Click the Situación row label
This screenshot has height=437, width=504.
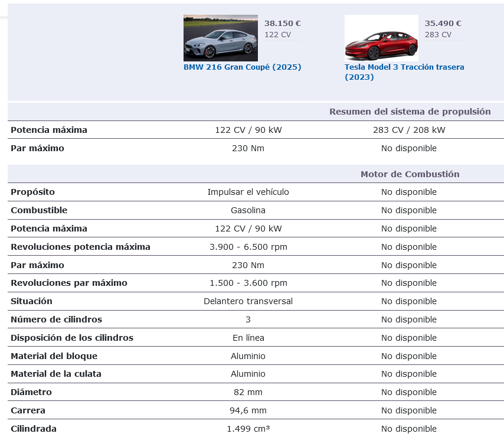[31, 301]
